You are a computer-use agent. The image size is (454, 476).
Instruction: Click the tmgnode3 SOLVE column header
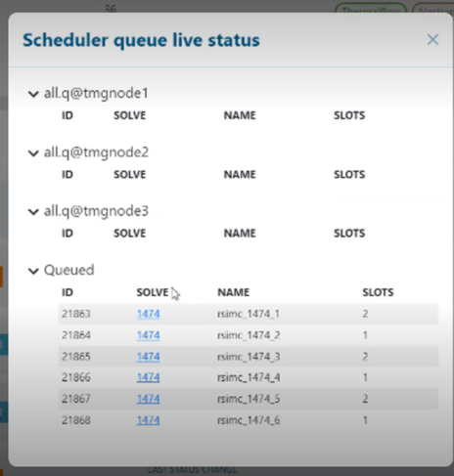[x=129, y=234]
